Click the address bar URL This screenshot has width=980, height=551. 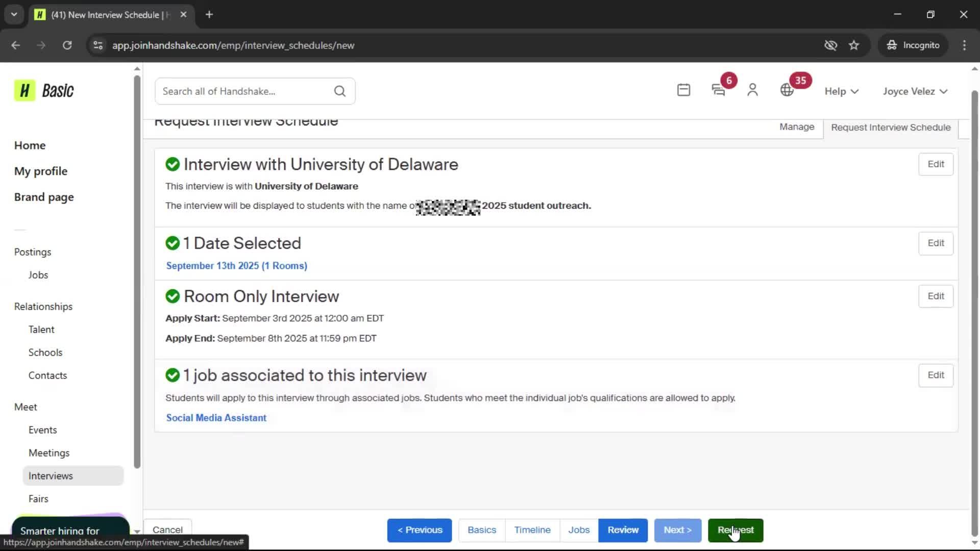pyautogui.click(x=233, y=45)
